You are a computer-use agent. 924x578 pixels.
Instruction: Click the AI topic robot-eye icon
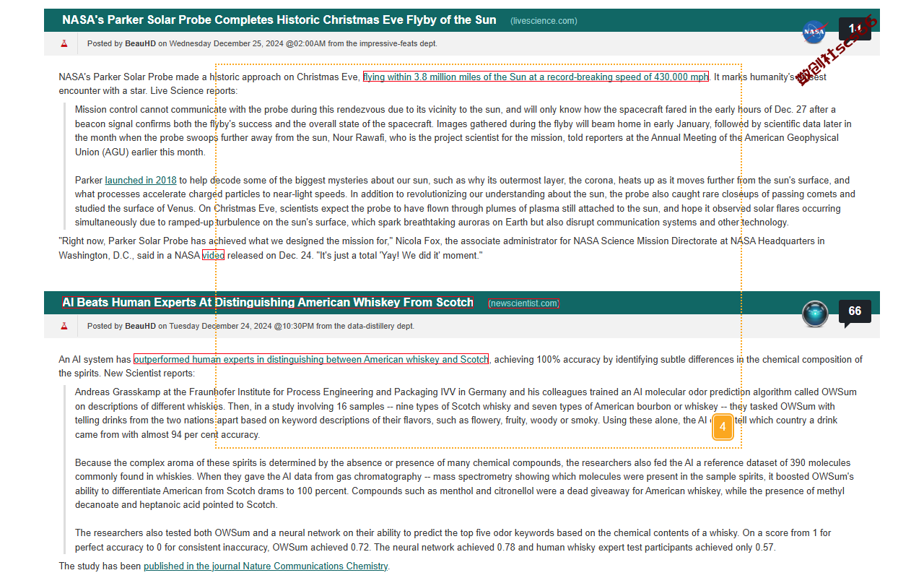tap(815, 314)
